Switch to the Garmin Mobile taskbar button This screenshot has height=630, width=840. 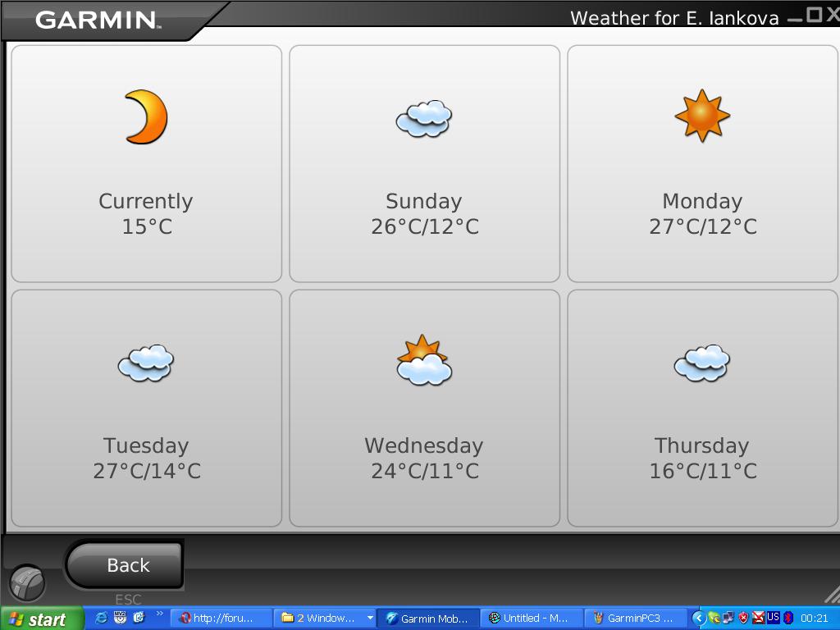428,619
